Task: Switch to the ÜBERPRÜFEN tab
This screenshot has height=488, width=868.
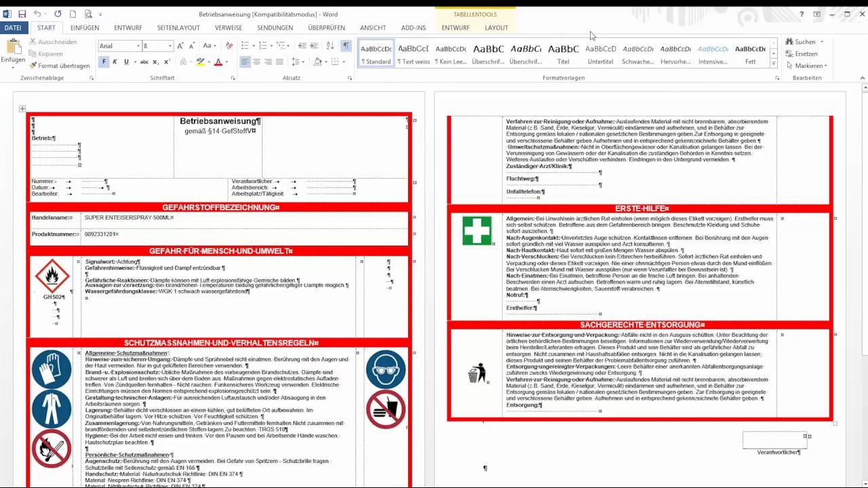Action: [326, 28]
